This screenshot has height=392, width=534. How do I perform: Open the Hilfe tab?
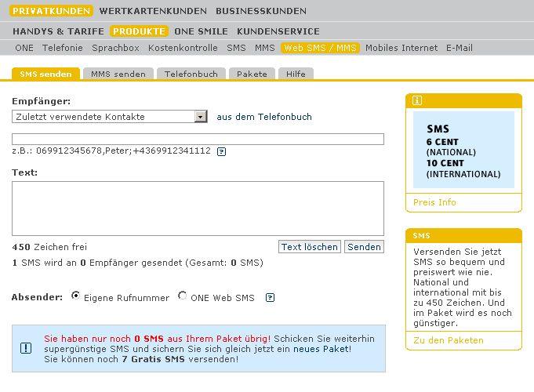point(296,74)
